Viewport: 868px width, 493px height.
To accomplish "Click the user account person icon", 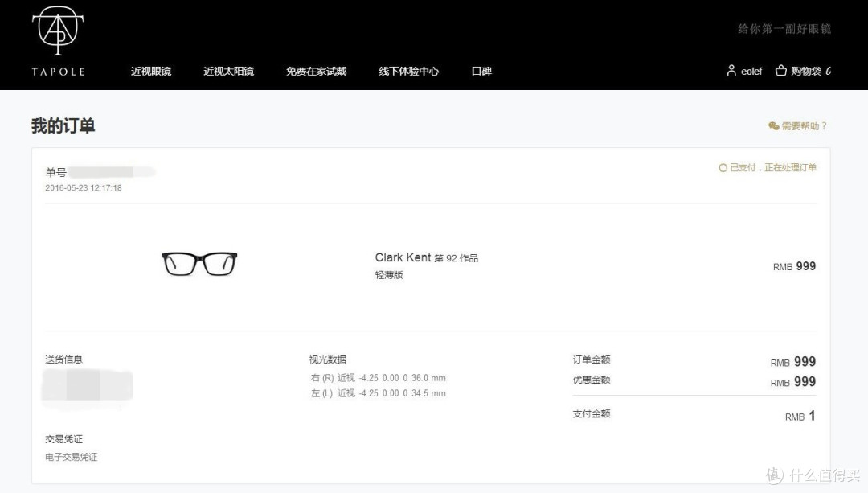I will coord(731,70).
